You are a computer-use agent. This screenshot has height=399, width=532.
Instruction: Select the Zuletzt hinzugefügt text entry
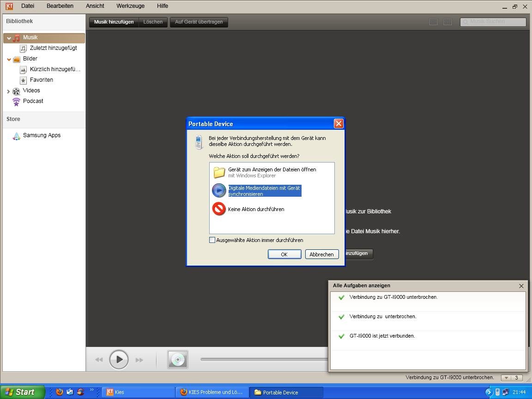(x=53, y=48)
